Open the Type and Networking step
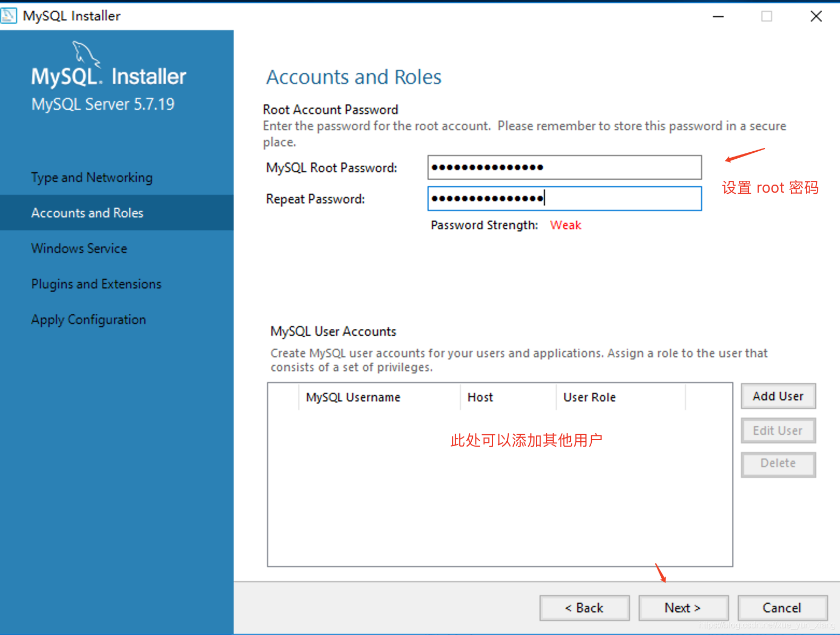 point(92,178)
